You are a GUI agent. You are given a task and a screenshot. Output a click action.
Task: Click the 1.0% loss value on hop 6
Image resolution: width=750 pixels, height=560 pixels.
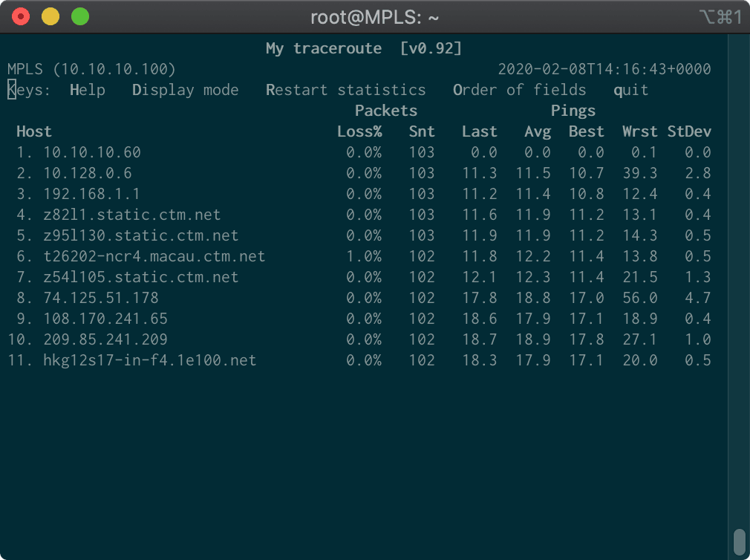point(363,257)
